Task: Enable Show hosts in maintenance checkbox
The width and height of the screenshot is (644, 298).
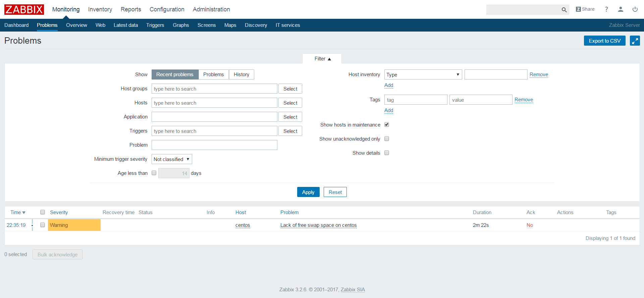Action: click(387, 125)
